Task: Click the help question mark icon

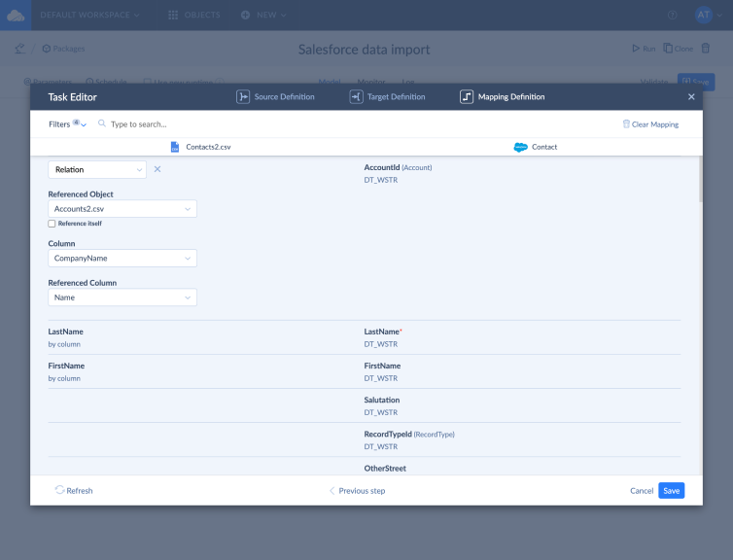Action: coord(672,15)
